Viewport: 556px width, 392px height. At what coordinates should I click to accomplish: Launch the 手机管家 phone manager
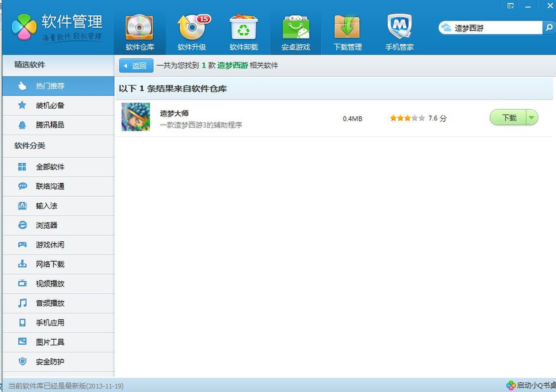pos(399,31)
